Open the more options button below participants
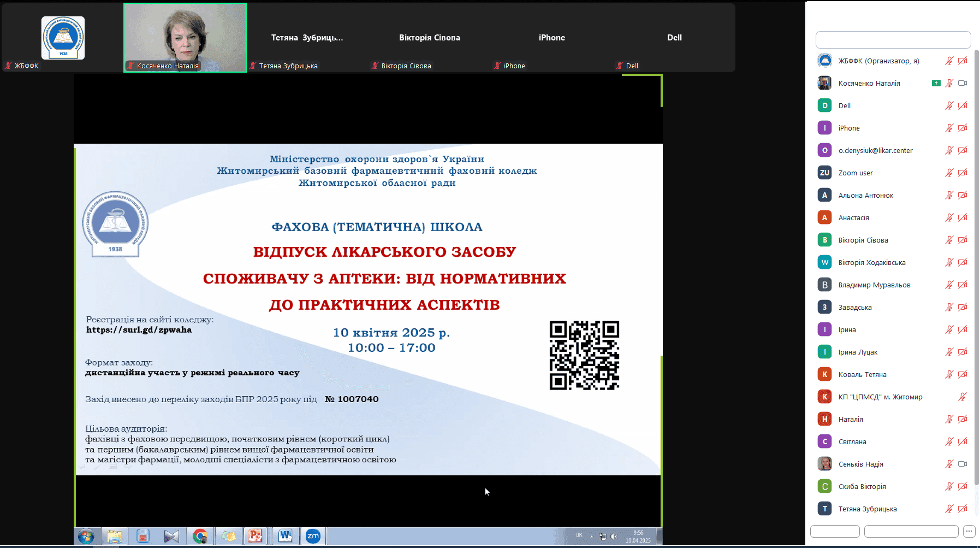980x548 pixels. (x=969, y=531)
